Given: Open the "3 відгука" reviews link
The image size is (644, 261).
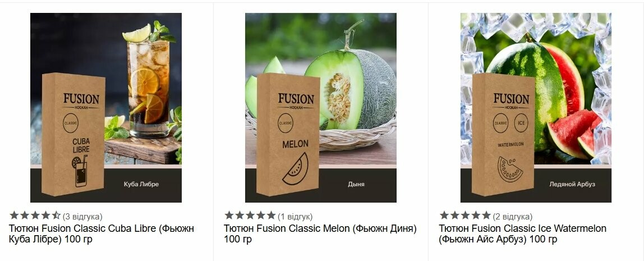Looking at the screenshot, I should tap(82, 217).
